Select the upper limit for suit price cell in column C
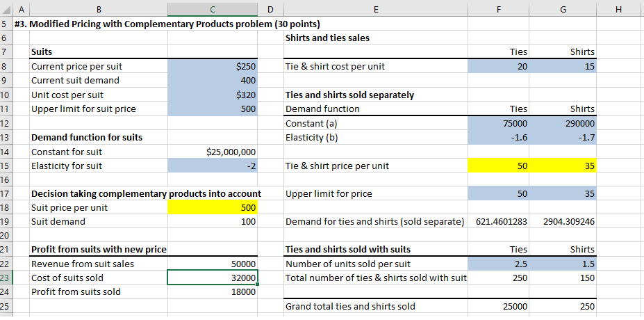The height and width of the screenshot is (320, 644). click(x=213, y=109)
